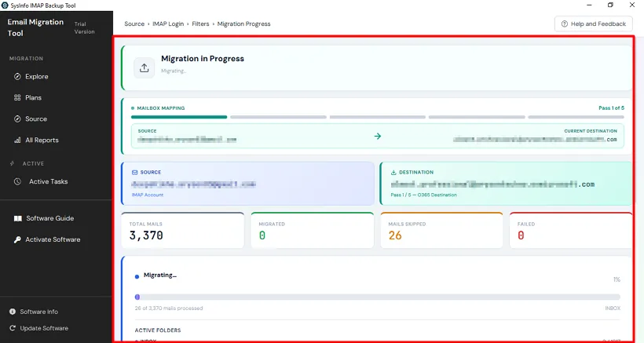Open Help and Feedback
Screen dimensions: 644x343
point(594,24)
